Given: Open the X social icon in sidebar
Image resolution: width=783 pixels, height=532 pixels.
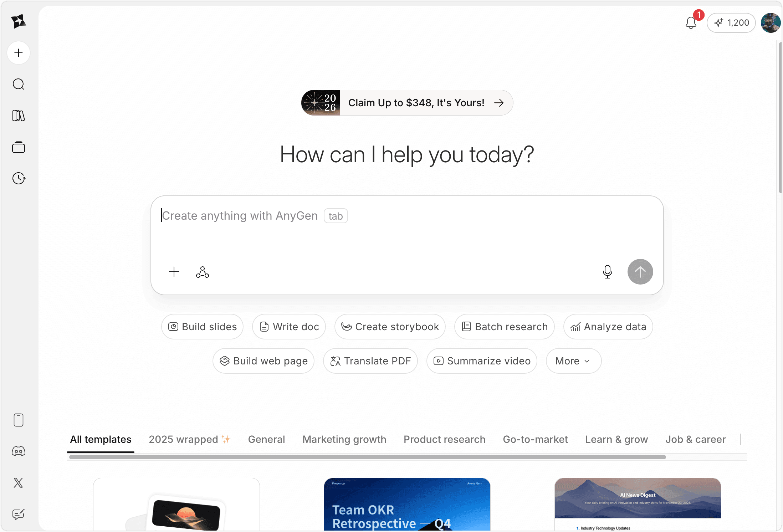Looking at the screenshot, I should pyautogui.click(x=19, y=483).
